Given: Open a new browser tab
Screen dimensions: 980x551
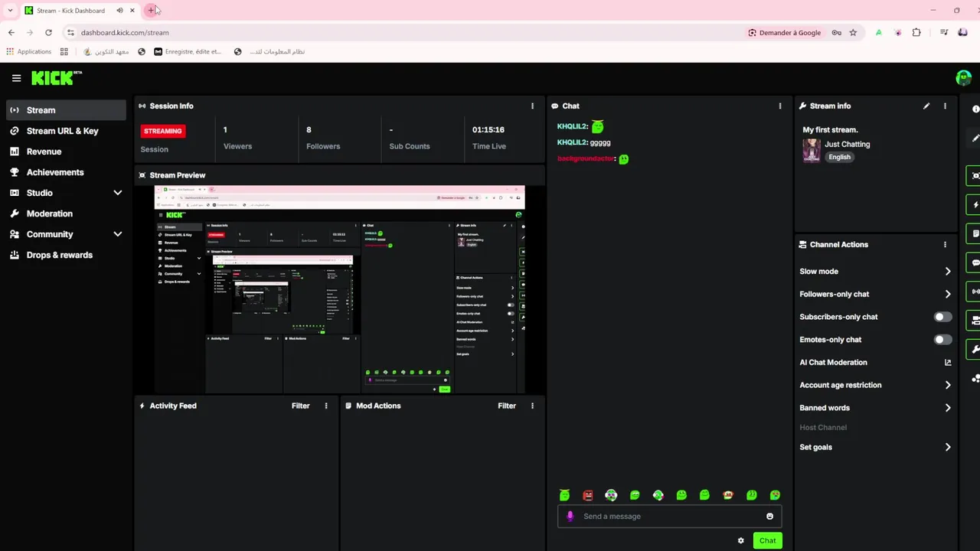Looking at the screenshot, I should 151,11.
